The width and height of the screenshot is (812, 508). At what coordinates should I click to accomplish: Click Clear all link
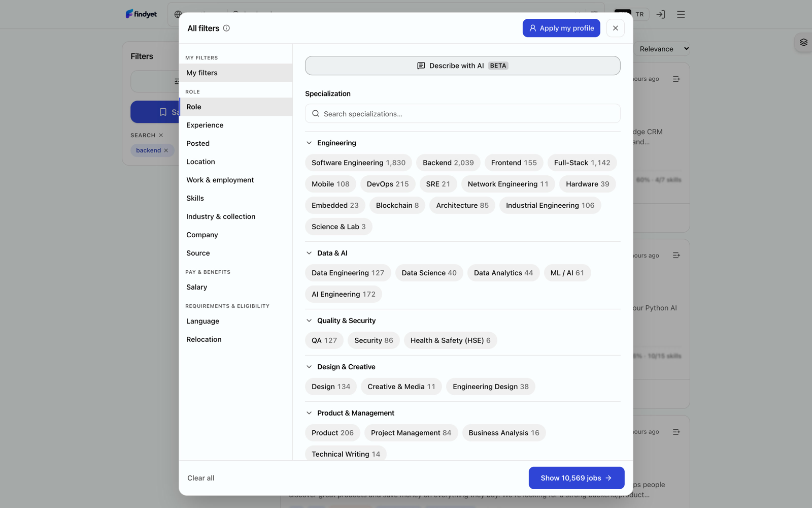(201, 478)
